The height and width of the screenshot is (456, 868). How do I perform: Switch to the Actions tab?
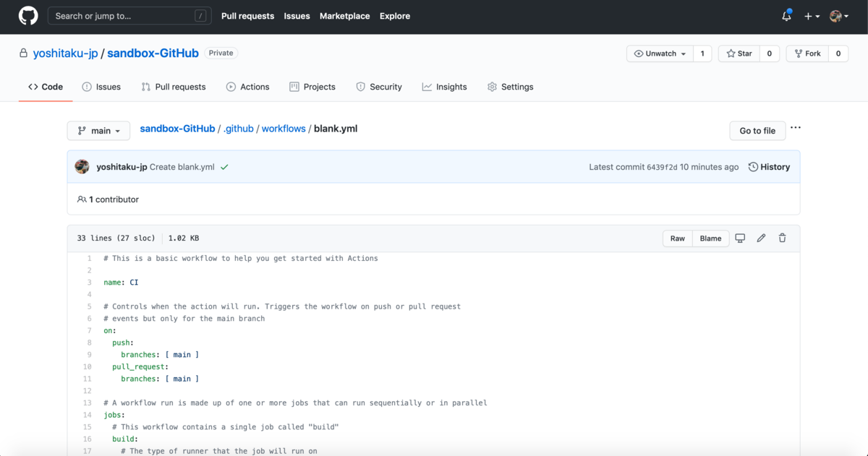247,87
